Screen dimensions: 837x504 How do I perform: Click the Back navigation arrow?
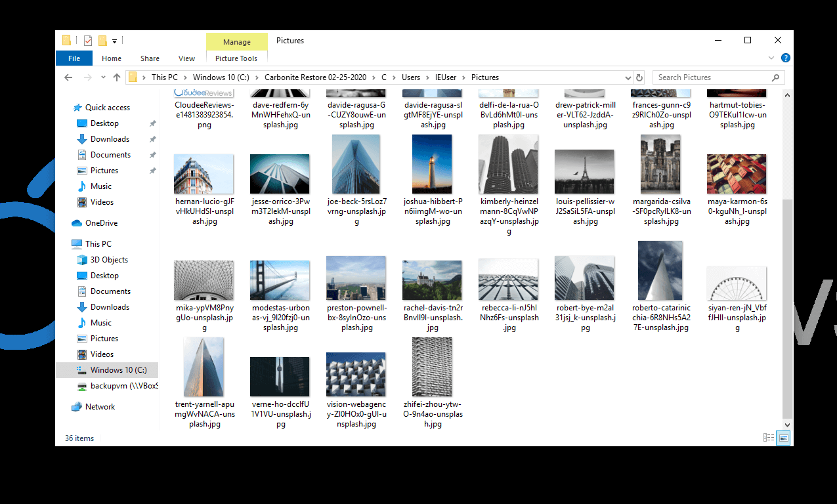click(x=68, y=77)
